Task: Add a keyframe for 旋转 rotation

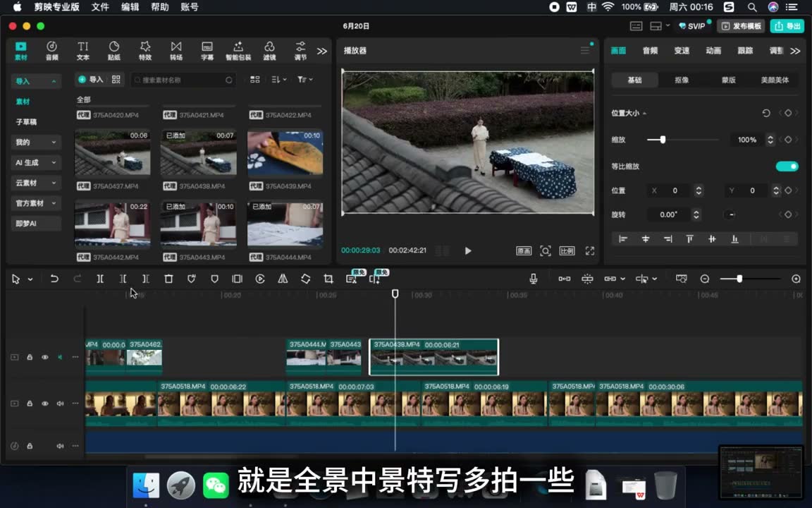Action: [787, 214]
